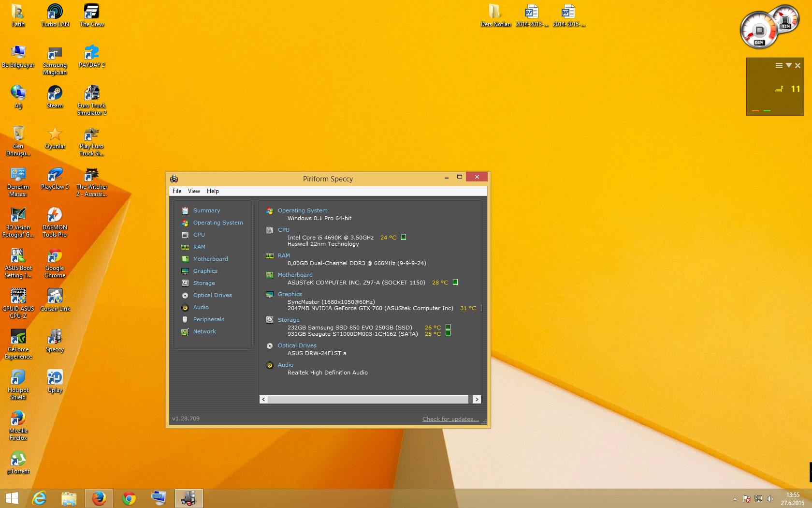Open the Help menu in Speccy
The image size is (812, 508).
[x=213, y=191]
